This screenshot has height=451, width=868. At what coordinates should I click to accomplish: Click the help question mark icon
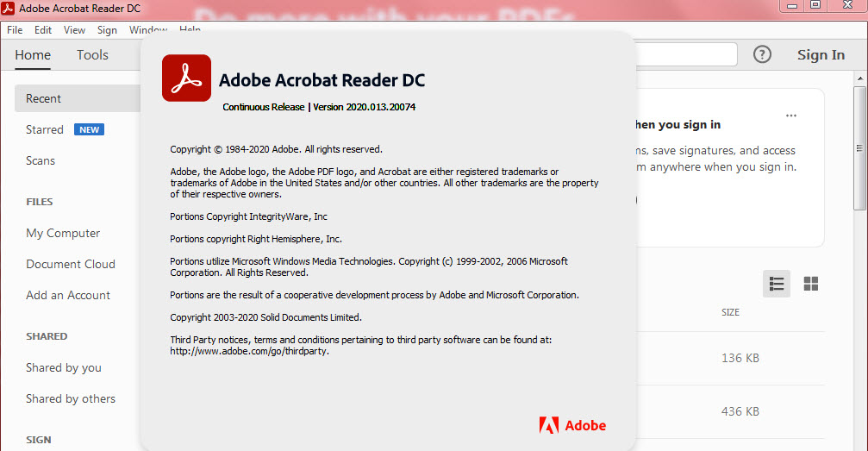click(762, 54)
